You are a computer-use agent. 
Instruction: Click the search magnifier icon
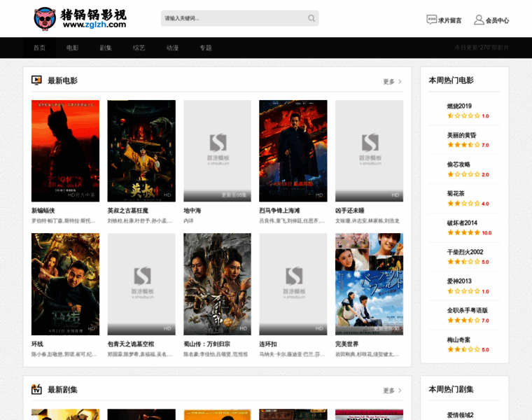tap(311, 18)
